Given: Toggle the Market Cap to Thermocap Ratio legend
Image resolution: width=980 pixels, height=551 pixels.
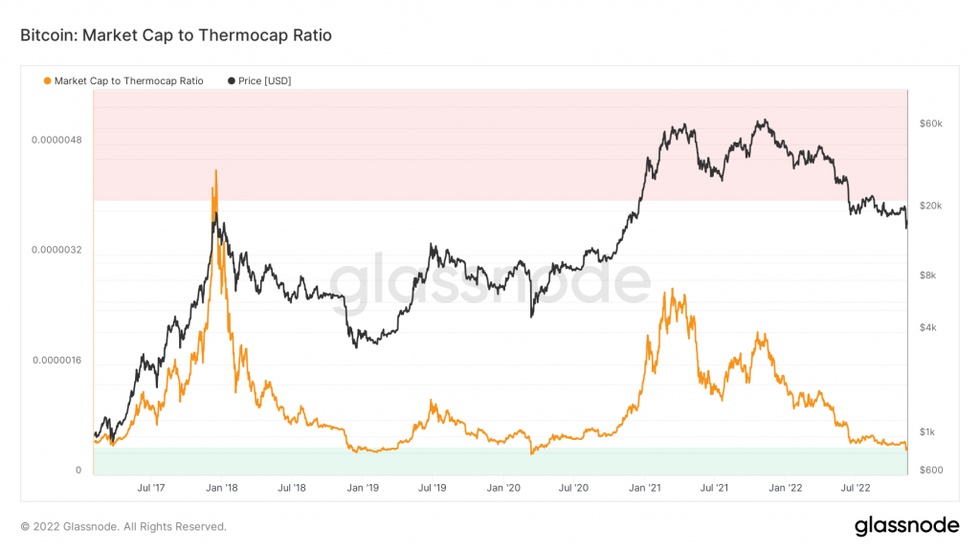Looking at the screenshot, I should [x=123, y=81].
